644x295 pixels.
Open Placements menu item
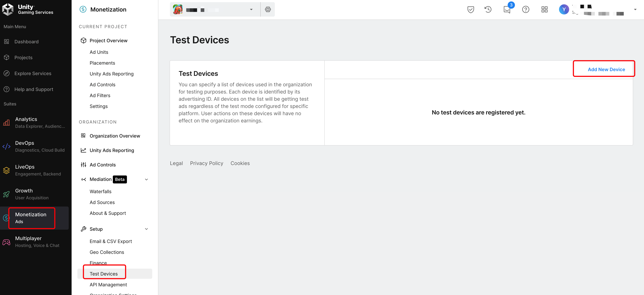click(x=102, y=63)
